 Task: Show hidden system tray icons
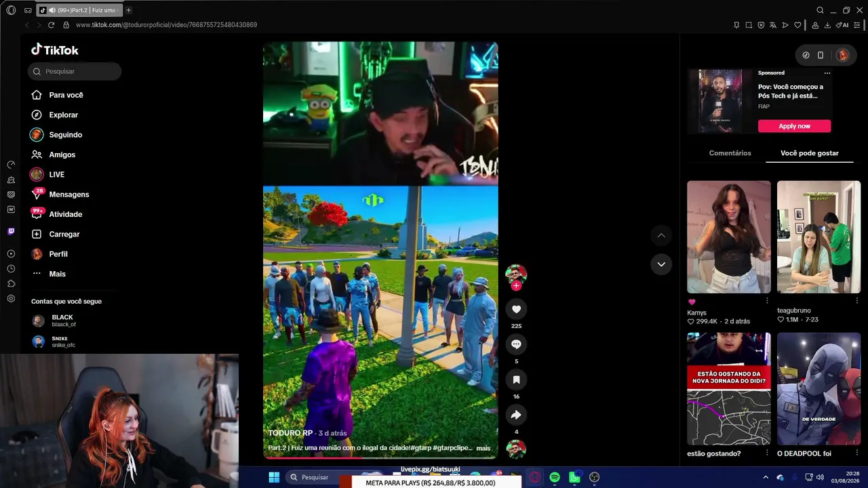[766, 477]
